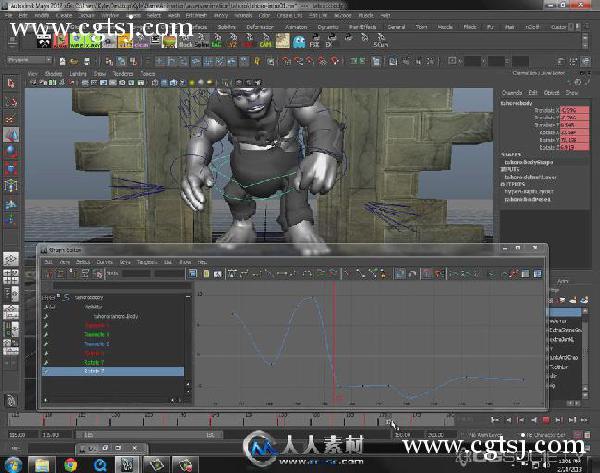Select Rotate Z curve in Graph Editor outliner

click(x=112, y=371)
